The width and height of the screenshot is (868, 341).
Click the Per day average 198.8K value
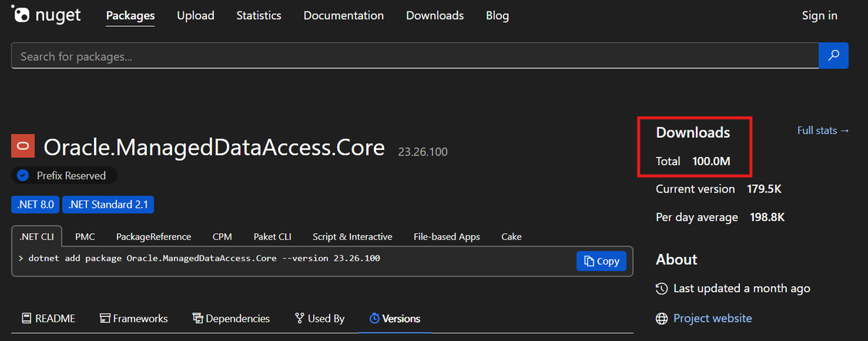(767, 217)
